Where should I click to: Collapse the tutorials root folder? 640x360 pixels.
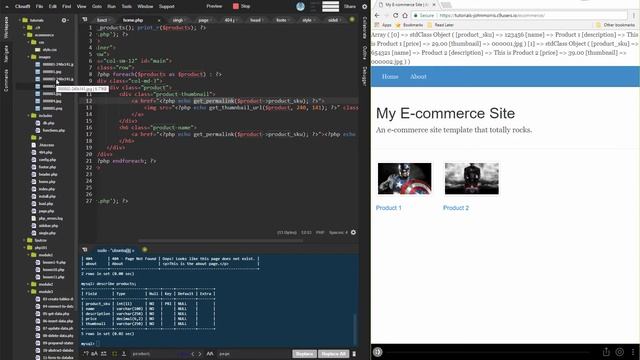[x=20, y=20]
